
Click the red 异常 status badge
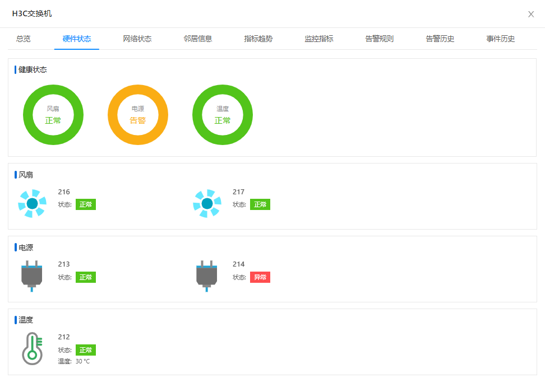[x=260, y=277]
